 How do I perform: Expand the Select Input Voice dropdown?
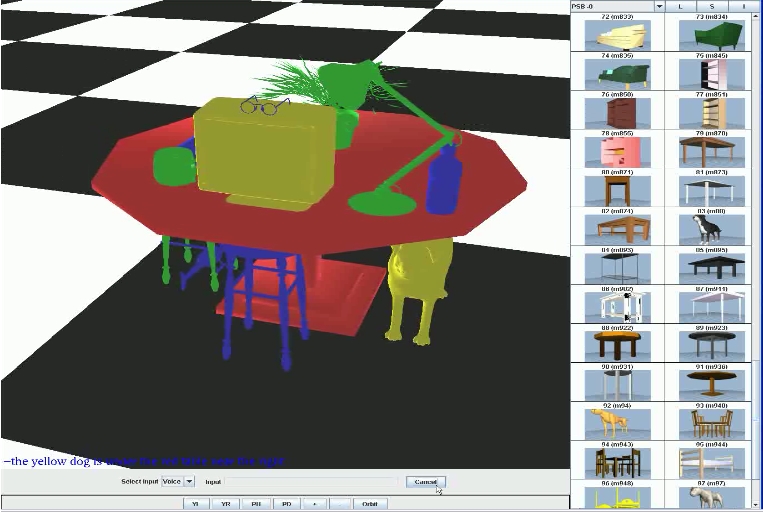click(189, 482)
